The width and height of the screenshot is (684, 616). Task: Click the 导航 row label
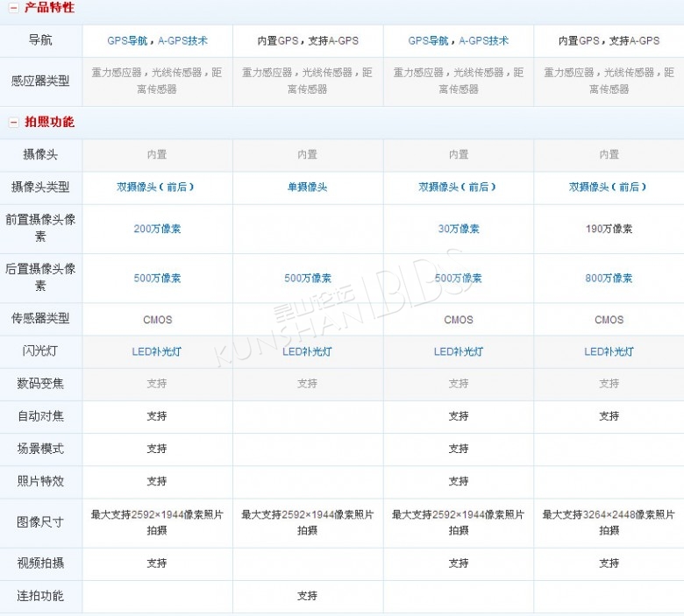[x=40, y=40]
